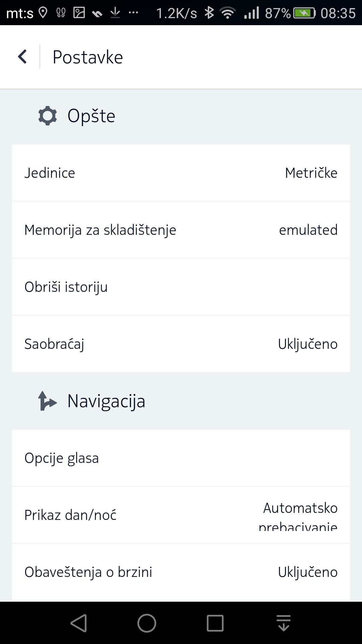Tap the Opšte gear icon
The image size is (362, 644).
point(48,116)
